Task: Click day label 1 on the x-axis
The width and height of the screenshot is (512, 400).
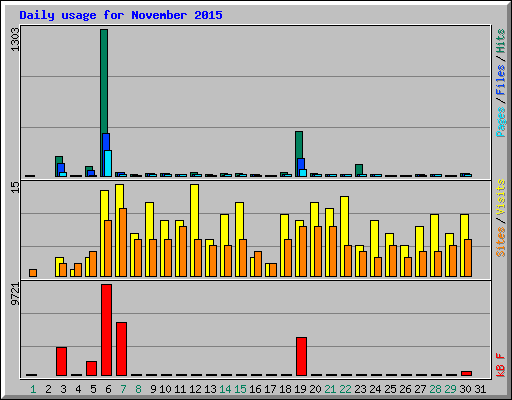Action: [x=33, y=389]
